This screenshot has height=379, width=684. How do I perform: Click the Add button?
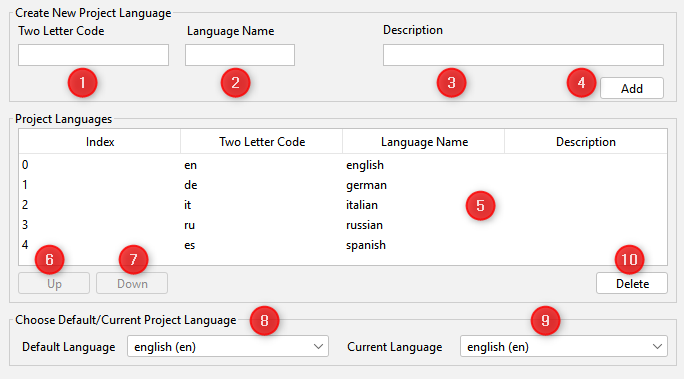(x=632, y=89)
